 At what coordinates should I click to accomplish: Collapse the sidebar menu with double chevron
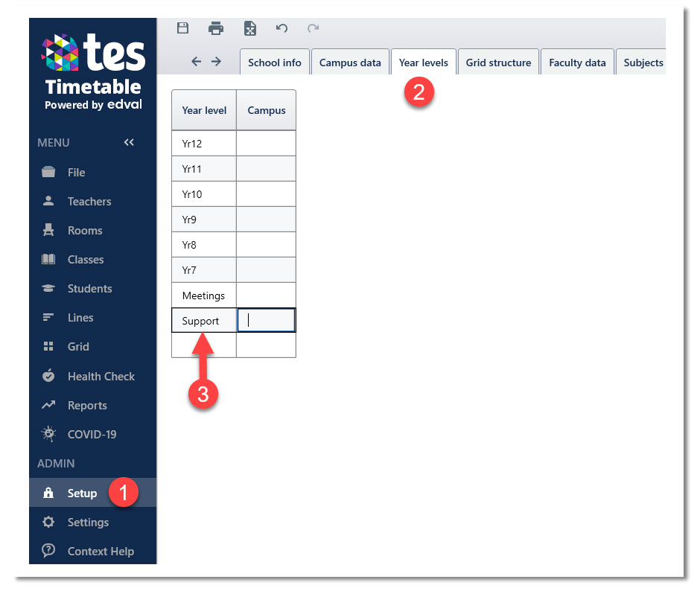129,142
